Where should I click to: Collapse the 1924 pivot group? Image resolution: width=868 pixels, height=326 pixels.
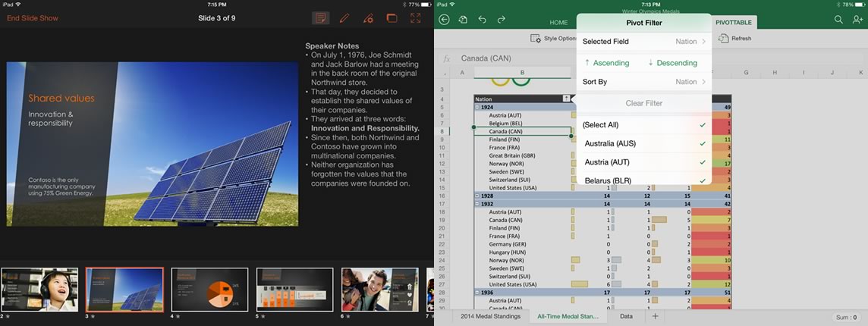click(477, 107)
